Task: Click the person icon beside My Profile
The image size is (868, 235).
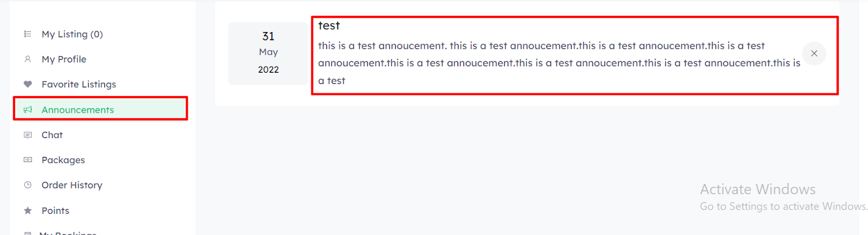Action: point(28,59)
